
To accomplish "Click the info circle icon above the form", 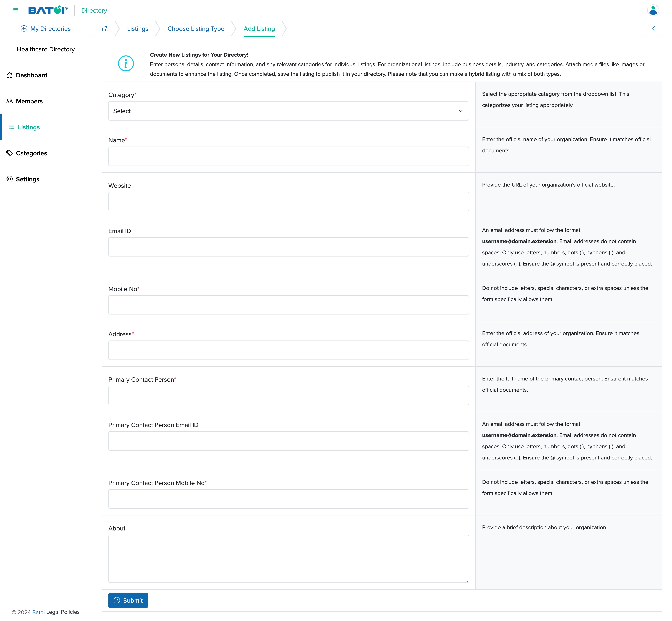I will click(126, 64).
